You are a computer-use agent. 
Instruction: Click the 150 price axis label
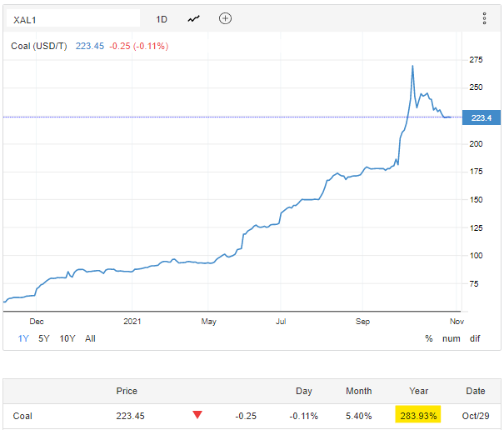[x=476, y=200]
